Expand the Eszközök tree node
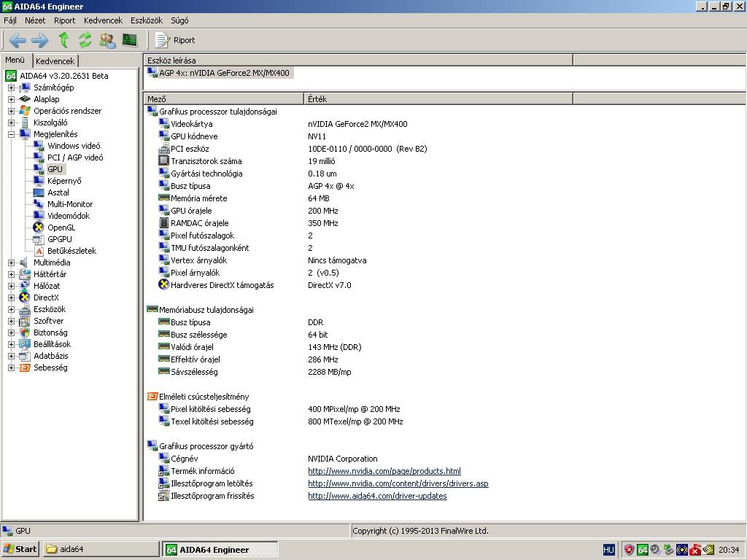Image resolution: width=747 pixels, height=560 pixels. point(11,309)
